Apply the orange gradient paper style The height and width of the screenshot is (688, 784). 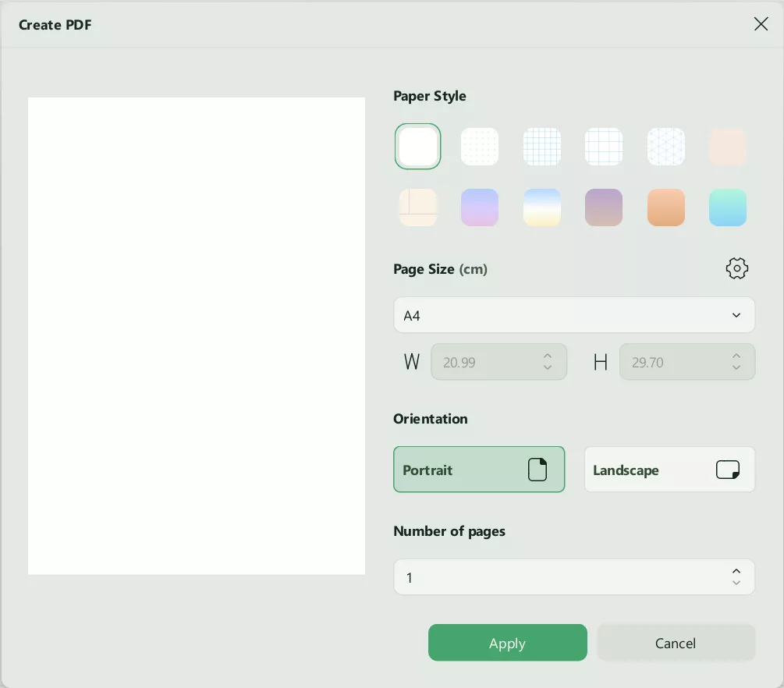coord(666,207)
